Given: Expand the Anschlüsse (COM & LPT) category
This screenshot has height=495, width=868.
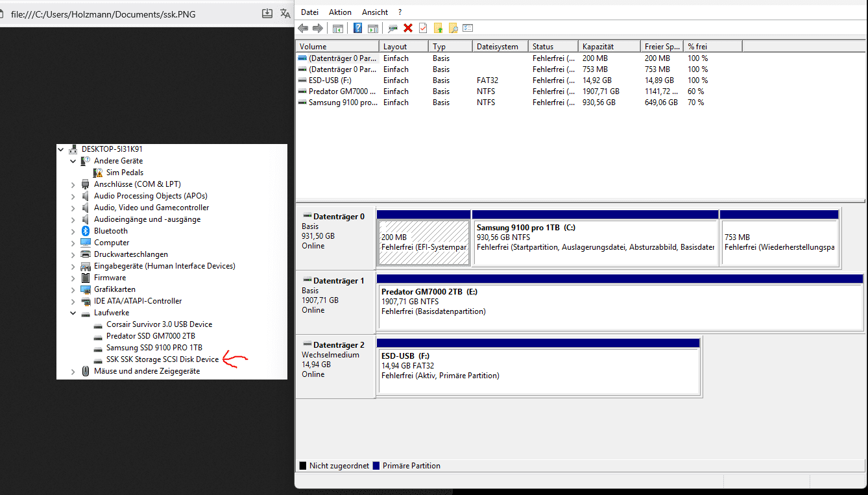Looking at the screenshot, I should tap(73, 184).
